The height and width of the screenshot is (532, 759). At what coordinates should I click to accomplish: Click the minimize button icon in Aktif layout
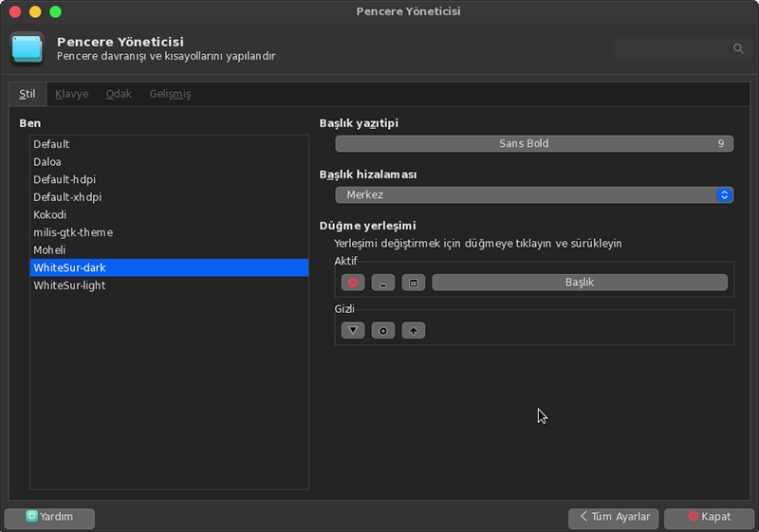(x=383, y=283)
